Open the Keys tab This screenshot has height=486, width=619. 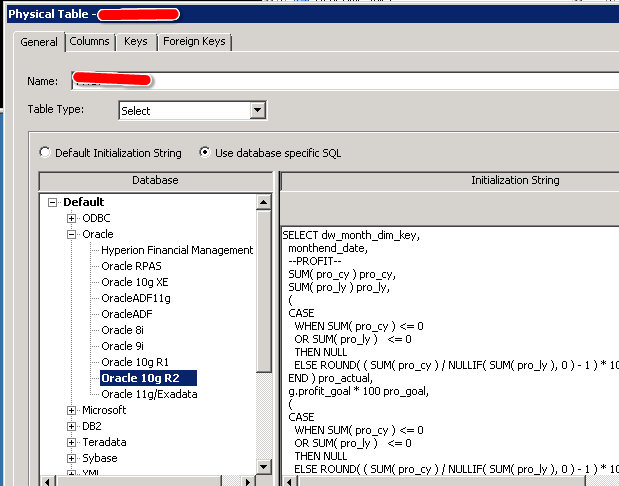pyautogui.click(x=136, y=41)
